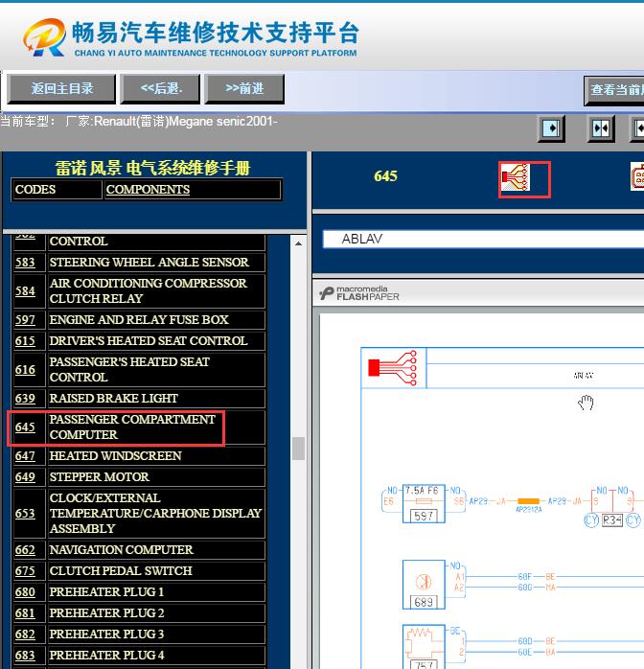Click the wiring diagram icon for 645
This screenshot has width=644, height=669.
click(516, 177)
